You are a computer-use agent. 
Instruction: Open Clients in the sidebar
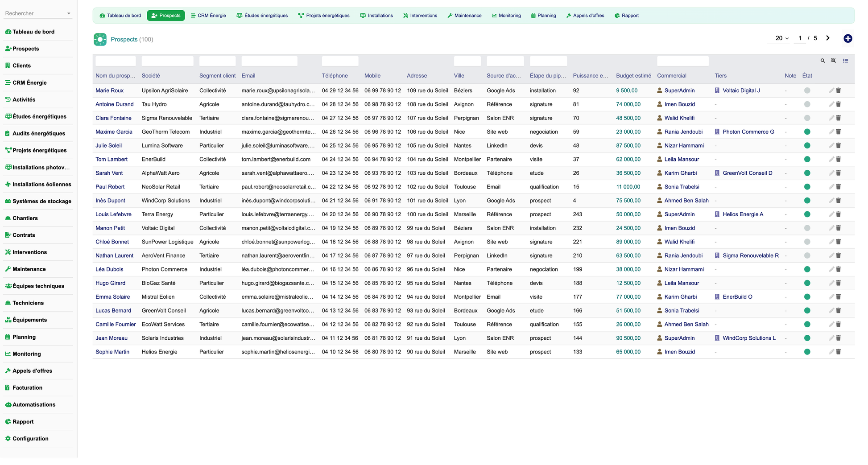pos(38,66)
